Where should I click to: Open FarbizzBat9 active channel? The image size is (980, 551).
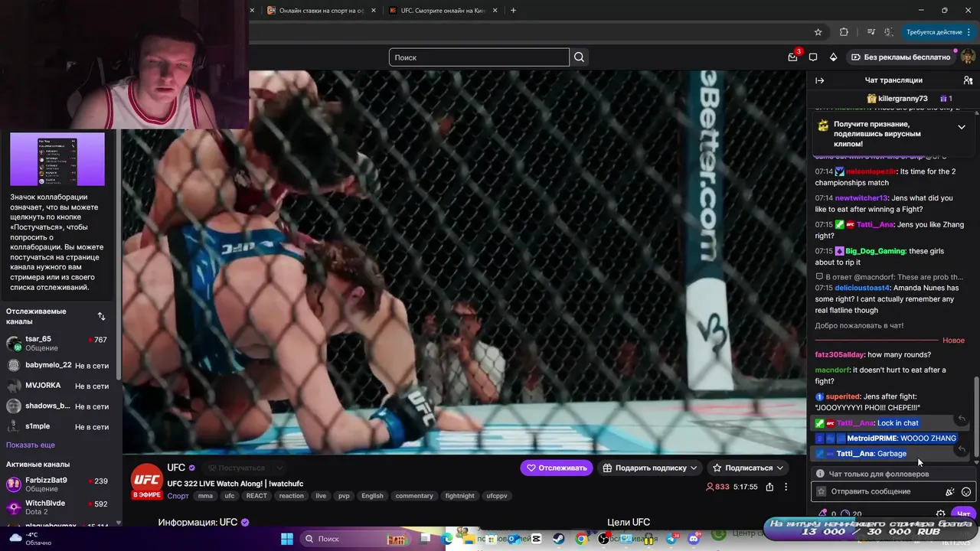point(57,484)
